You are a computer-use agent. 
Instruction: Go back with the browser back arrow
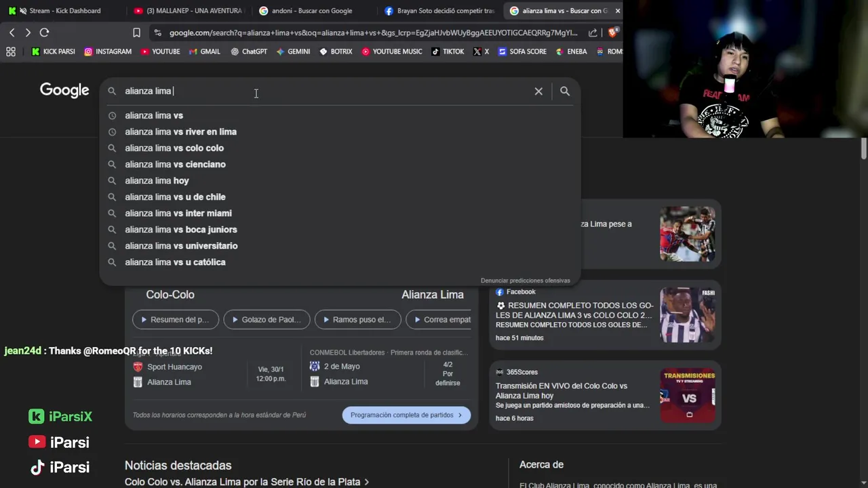click(12, 33)
